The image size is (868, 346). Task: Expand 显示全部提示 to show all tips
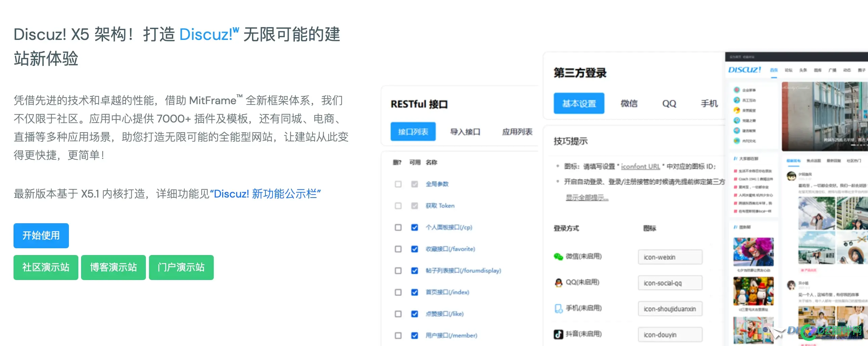[588, 198]
